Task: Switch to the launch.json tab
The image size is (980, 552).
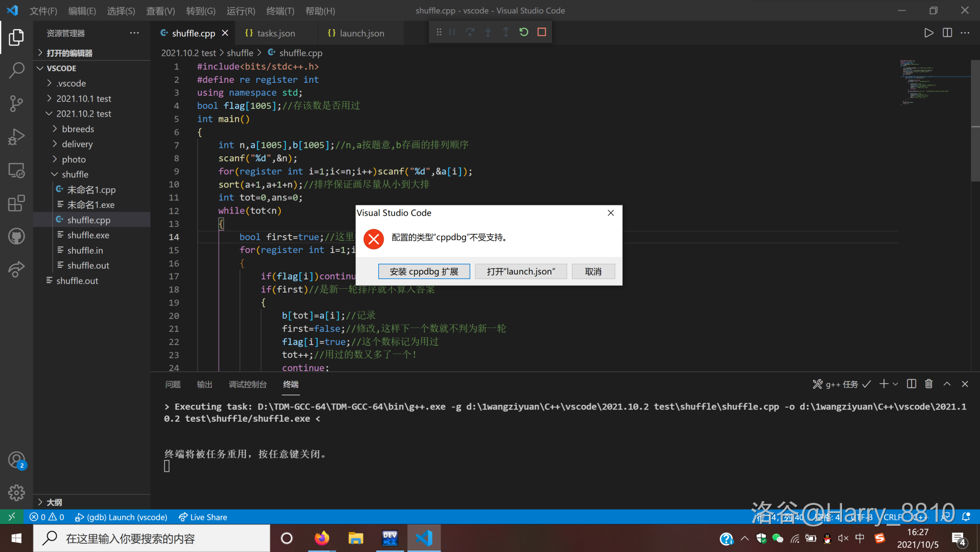Action: 362,33
